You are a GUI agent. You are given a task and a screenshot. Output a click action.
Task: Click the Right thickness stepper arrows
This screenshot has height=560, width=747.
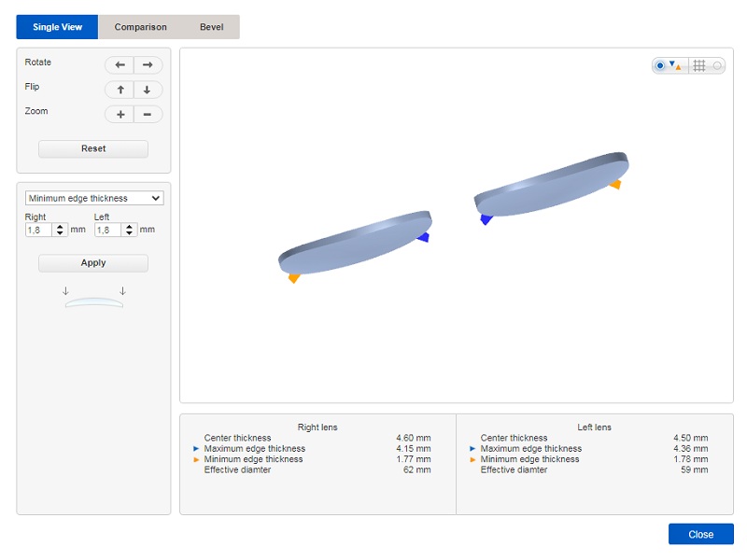pyautogui.click(x=61, y=230)
